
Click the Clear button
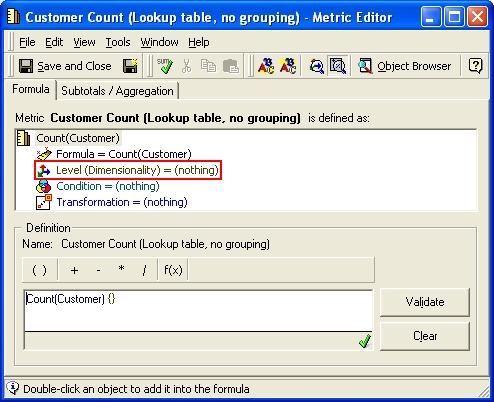(x=425, y=336)
